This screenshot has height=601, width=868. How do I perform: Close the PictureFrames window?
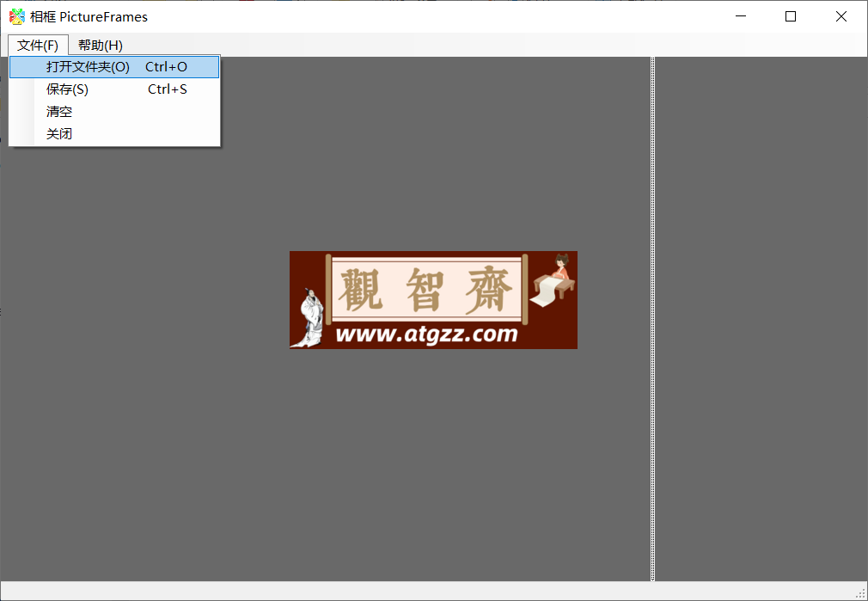[840, 16]
